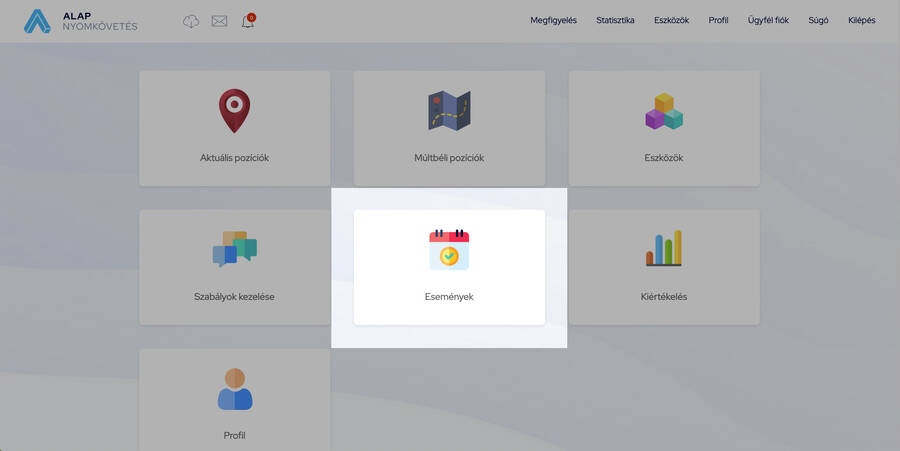The width and height of the screenshot is (900, 451).
Task: Click the colored cubes icon
Action: (x=663, y=111)
